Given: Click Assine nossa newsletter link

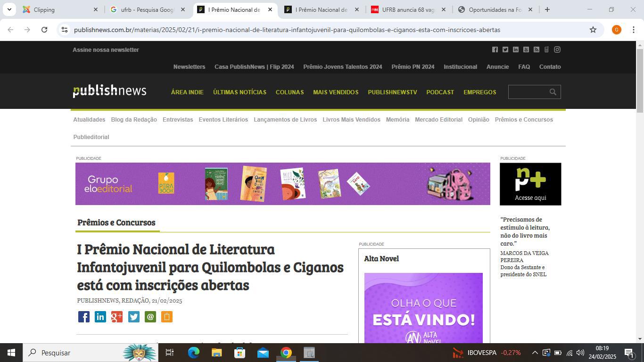Looking at the screenshot, I should tap(106, 50).
